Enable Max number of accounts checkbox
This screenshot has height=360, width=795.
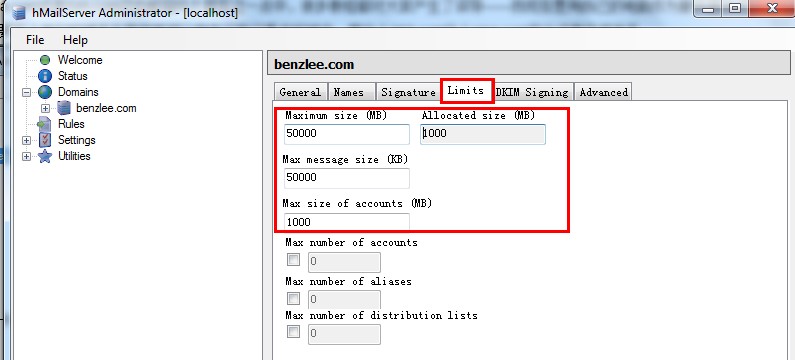[293, 260]
